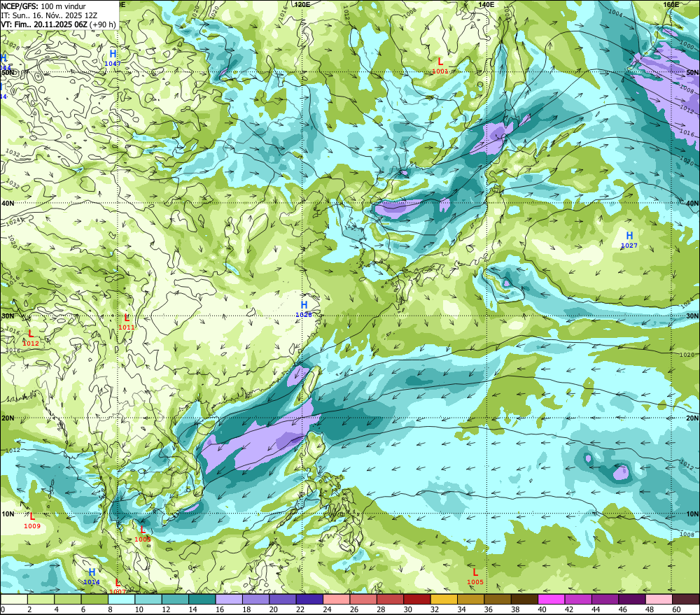Select the yellow swatch between 32 and 34
This screenshot has width=700, height=615.
pos(444,599)
